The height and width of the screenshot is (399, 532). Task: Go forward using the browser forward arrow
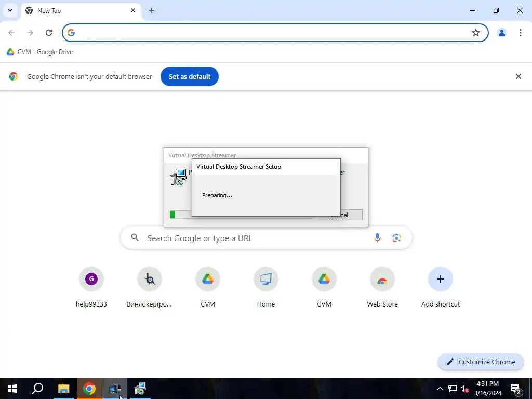point(30,33)
